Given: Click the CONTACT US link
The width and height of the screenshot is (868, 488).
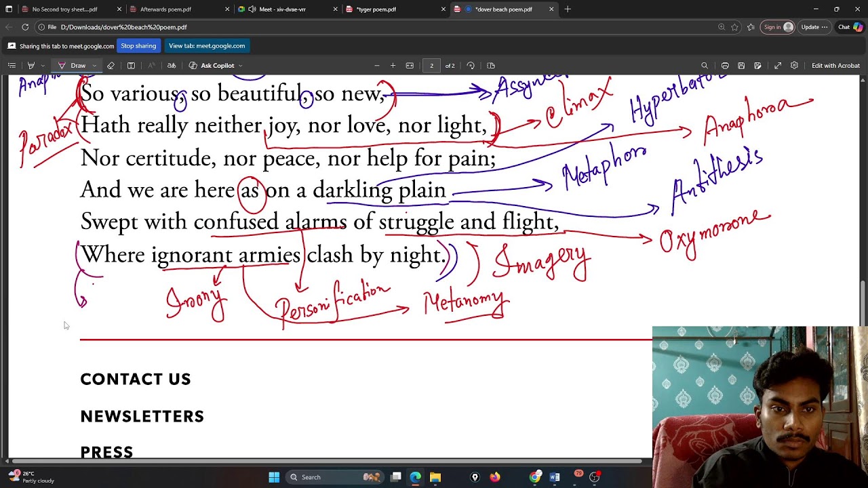Looking at the screenshot, I should (136, 380).
